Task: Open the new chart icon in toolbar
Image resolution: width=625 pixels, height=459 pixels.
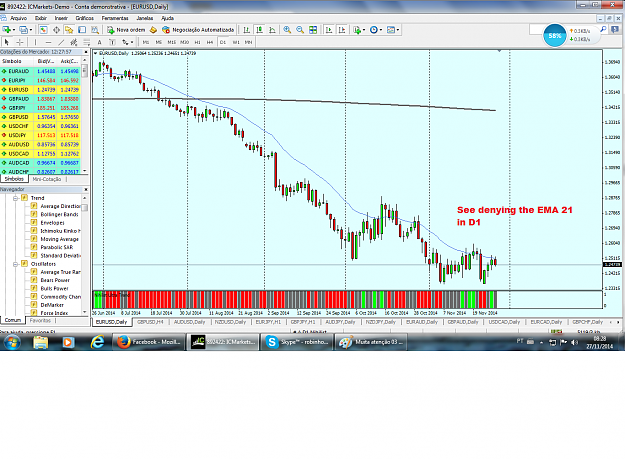Action: [x=7, y=30]
